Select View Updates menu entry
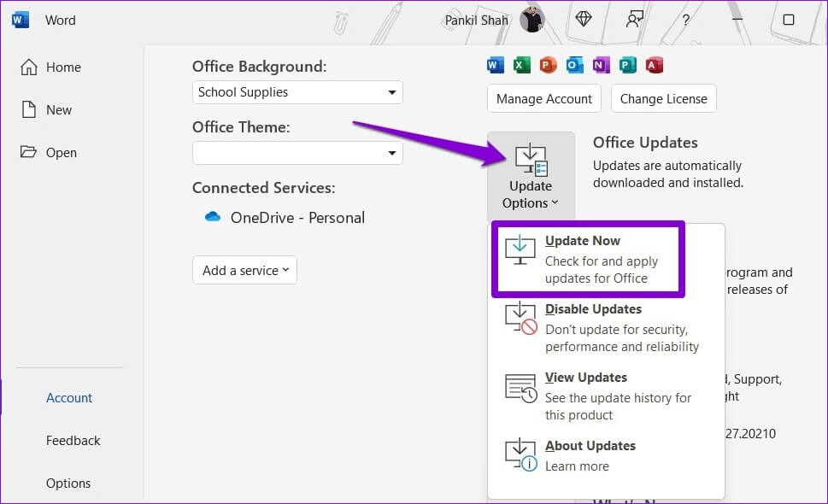828x504 pixels. [x=605, y=396]
